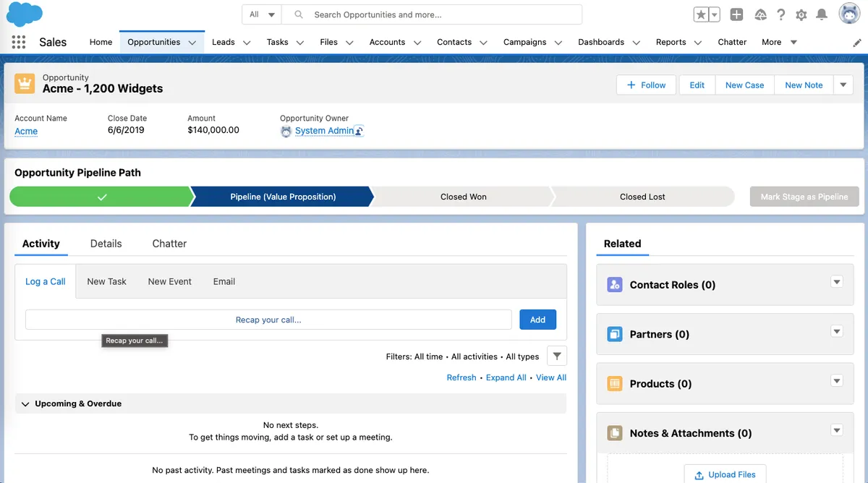Collapse the Upcoming & Overdue section

(x=25, y=403)
